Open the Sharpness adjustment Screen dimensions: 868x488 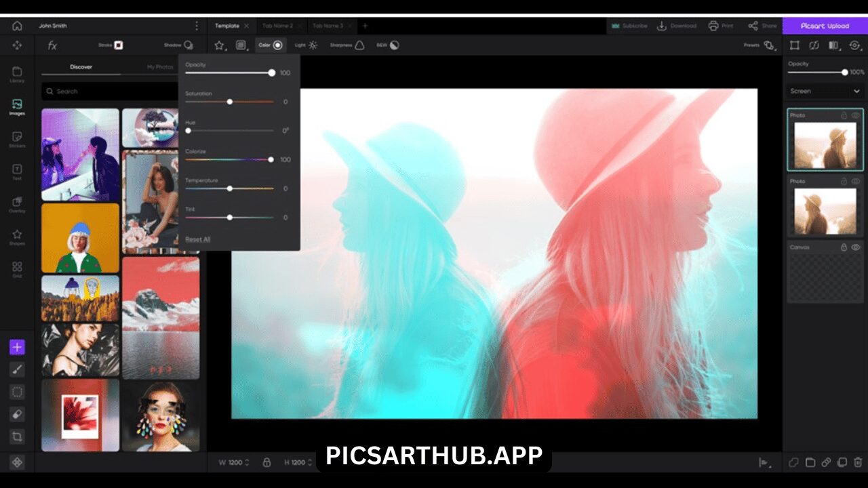(347, 45)
